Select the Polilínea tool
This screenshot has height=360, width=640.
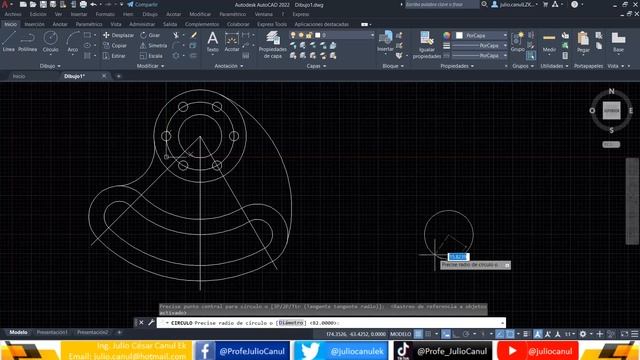pyautogui.click(x=27, y=42)
